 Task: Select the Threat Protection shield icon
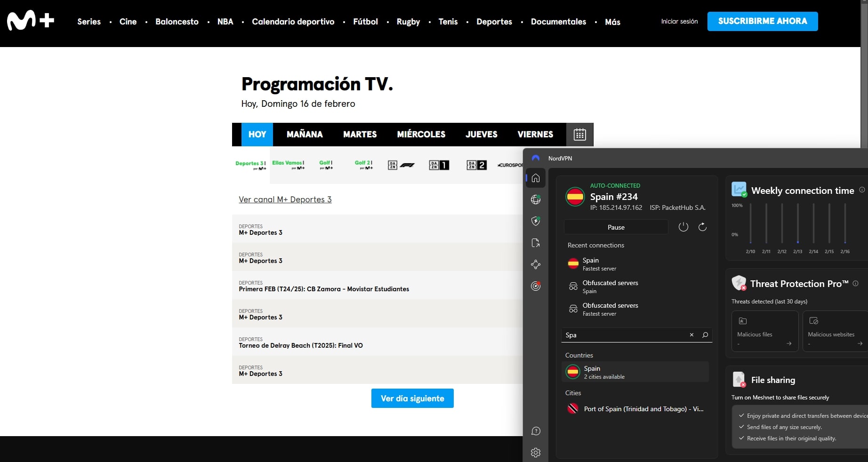pyautogui.click(x=536, y=221)
